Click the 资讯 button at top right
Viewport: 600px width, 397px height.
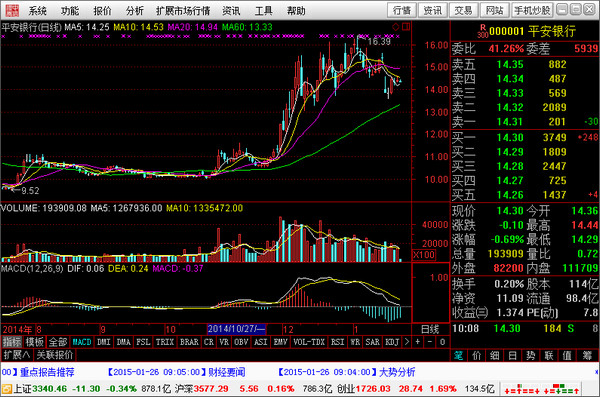click(x=433, y=10)
